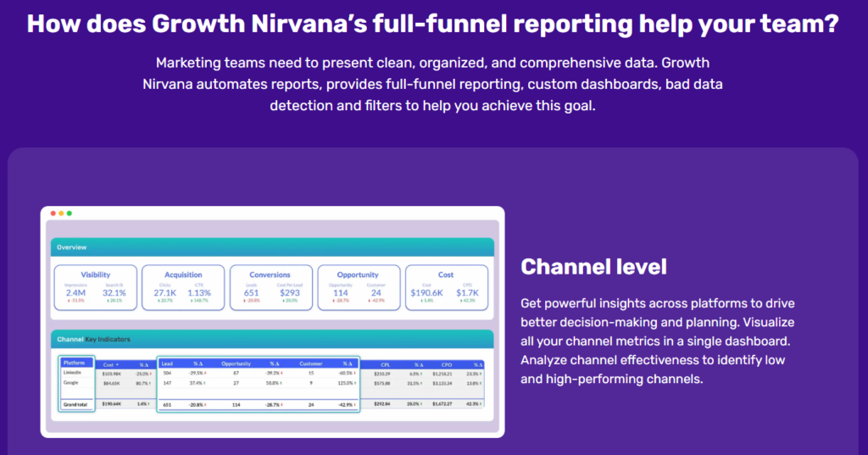868x455 pixels.
Task: Click the $190.6K cost value in card
Action: (x=427, y=293)
